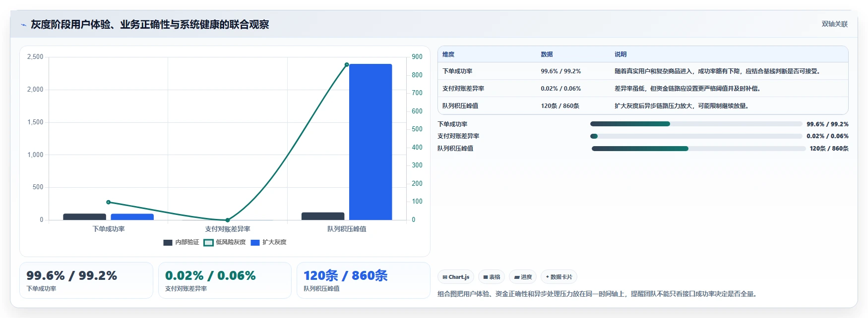Screen dimensions: 868x318
Task: Select the 支付对账差异率 table row
Action: [643, 89]
